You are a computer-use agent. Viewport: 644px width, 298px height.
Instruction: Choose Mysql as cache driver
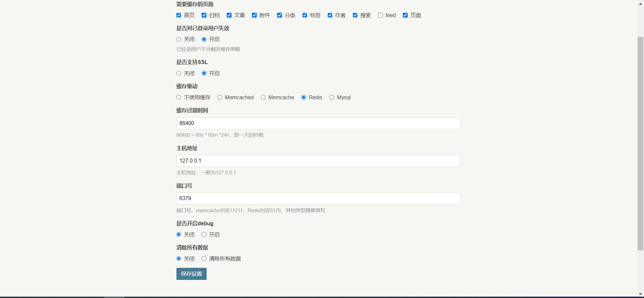tap(332, 98)
